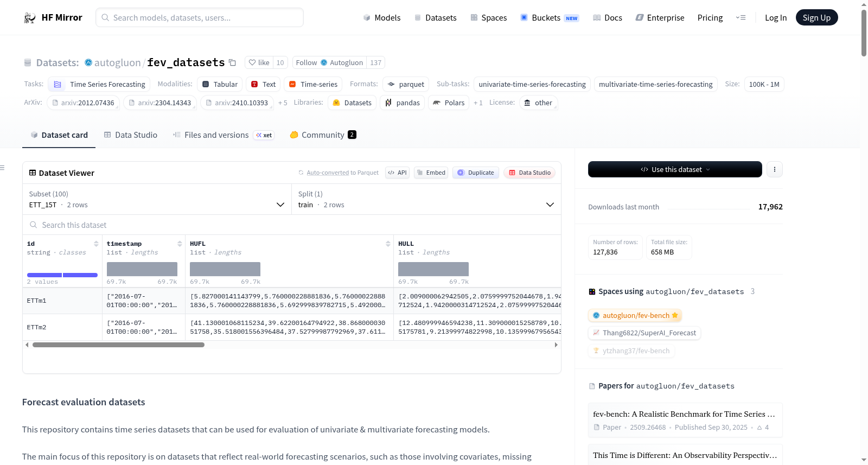Select the Text modality tag
Image resolution: width=868 pixels, height=465 pixels.
tap(263, 84)
